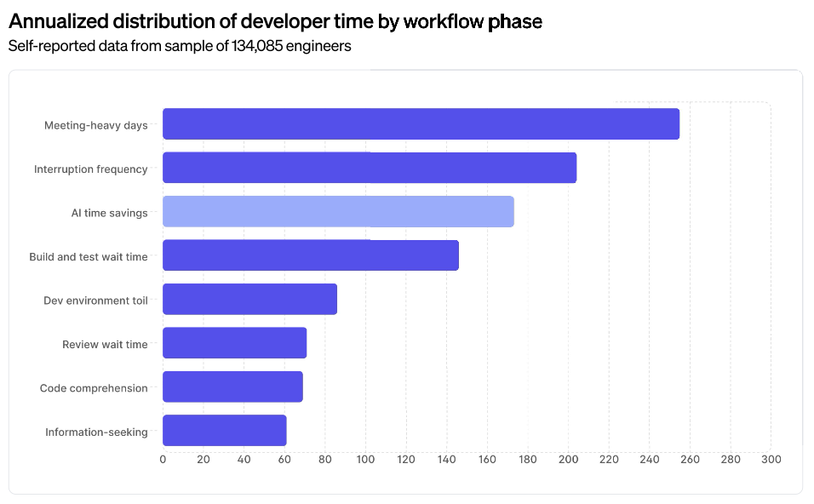The image size is (814, 504).
Task: Click the 300 tick on the x-axis
Action: tap(771, 460)
